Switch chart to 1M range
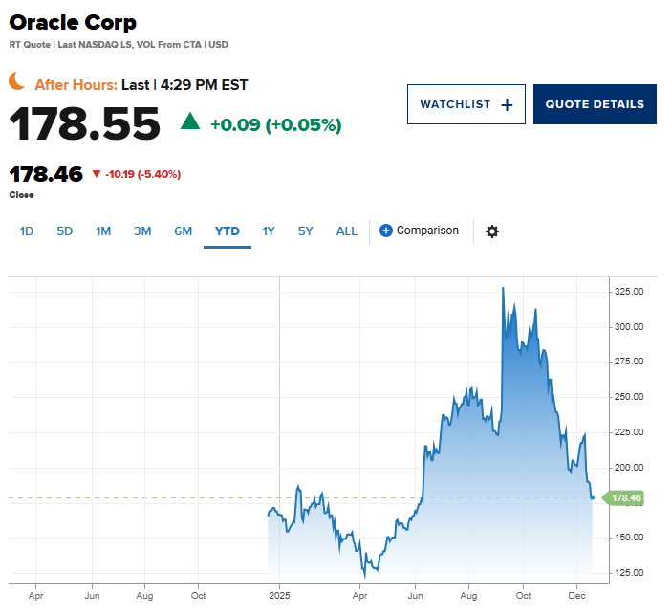Image resolution: width=672 pixels, height=616 pixels. 103,231
